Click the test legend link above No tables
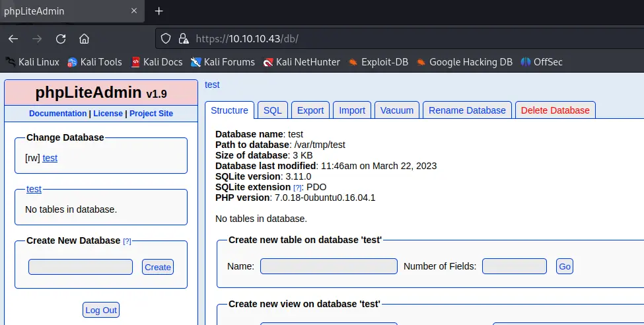Viewport: 644px width, 325px height. (x=34, y=189)
